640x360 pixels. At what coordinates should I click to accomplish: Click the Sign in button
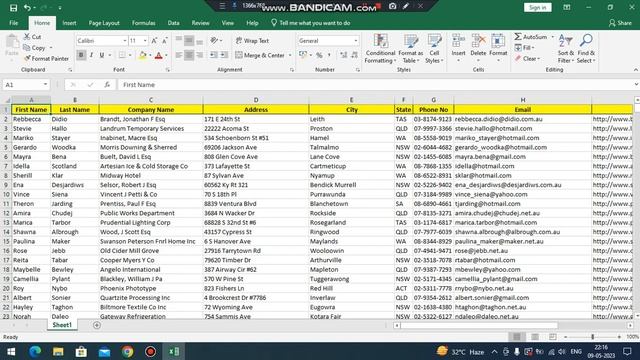point(538,7)
